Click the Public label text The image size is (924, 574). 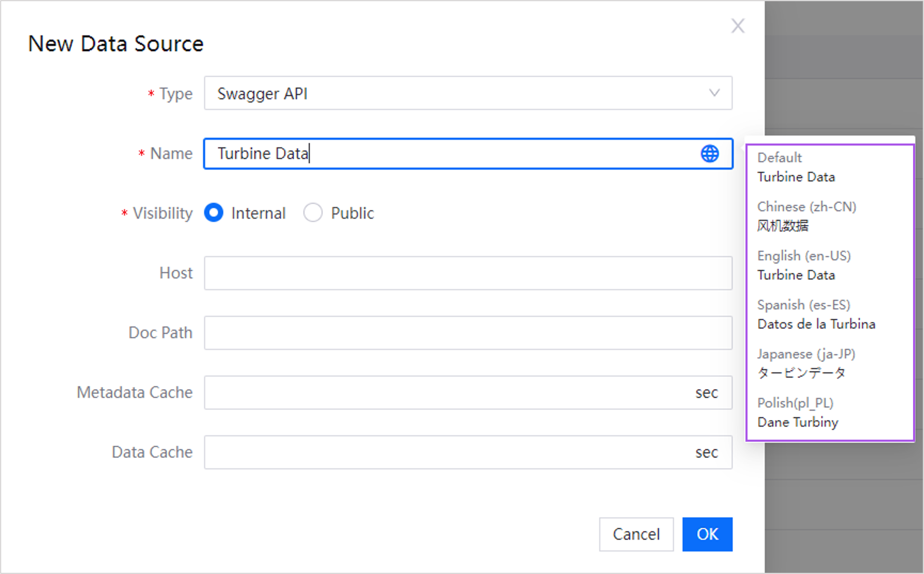[x=352, y=213]
